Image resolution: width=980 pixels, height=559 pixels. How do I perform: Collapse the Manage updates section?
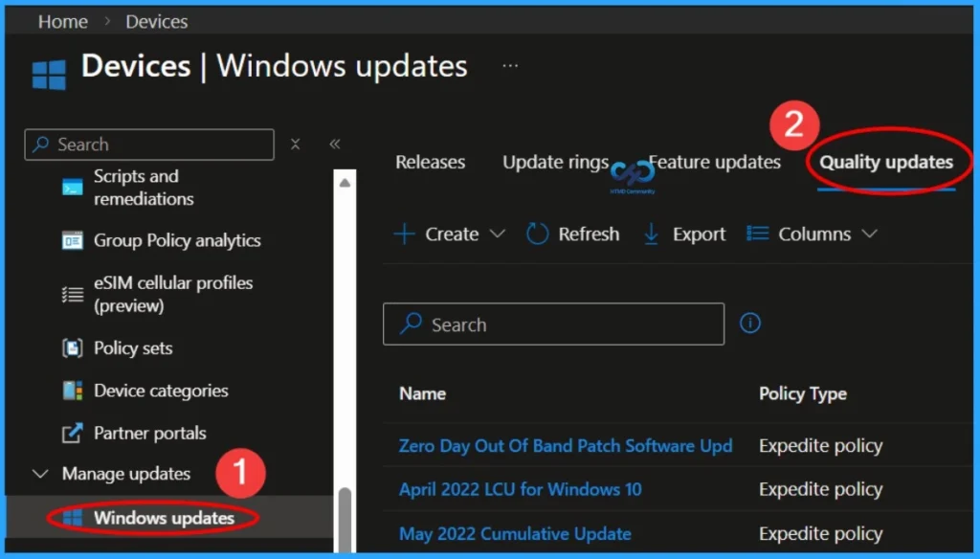tap(39, 474)
